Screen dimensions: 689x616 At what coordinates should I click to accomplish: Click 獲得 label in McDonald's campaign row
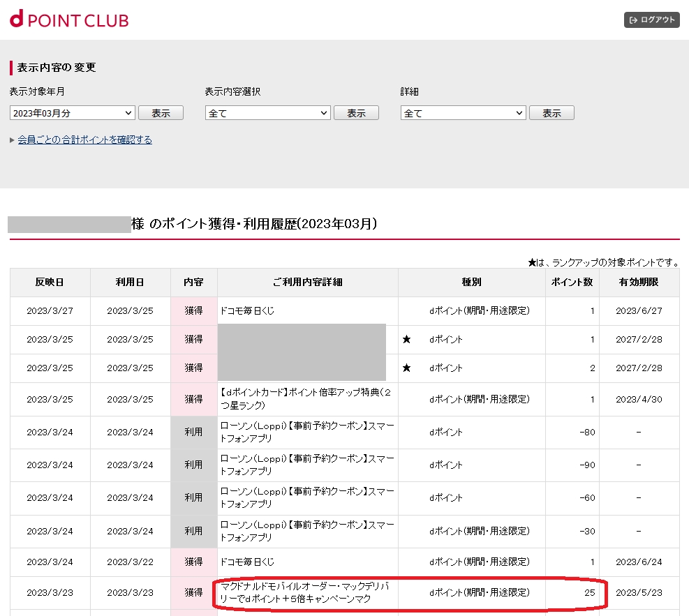[x=193, y=593]
